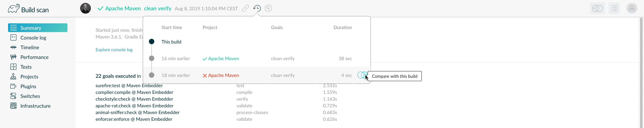Open the scan list icon in header

click(614, 9)
